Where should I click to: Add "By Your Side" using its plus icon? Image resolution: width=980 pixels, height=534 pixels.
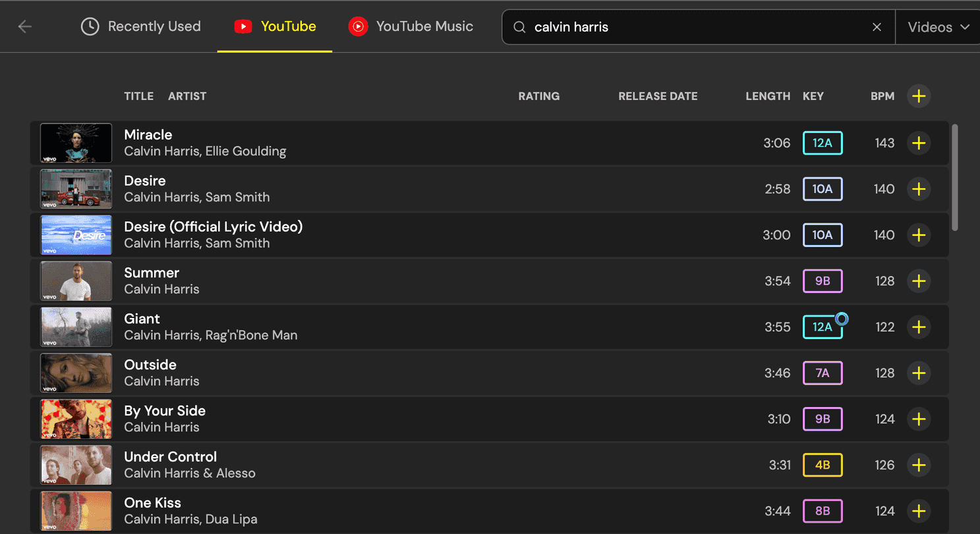coord(919,419)
